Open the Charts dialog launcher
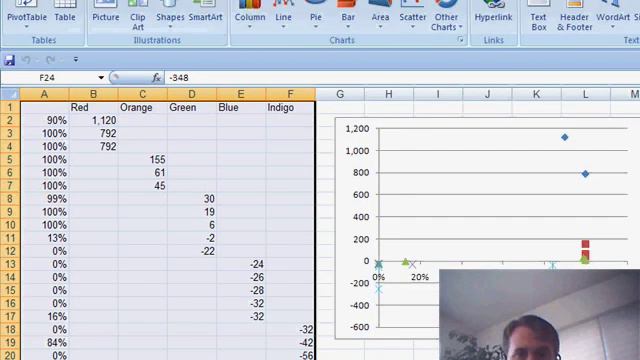 pos(460,40)
